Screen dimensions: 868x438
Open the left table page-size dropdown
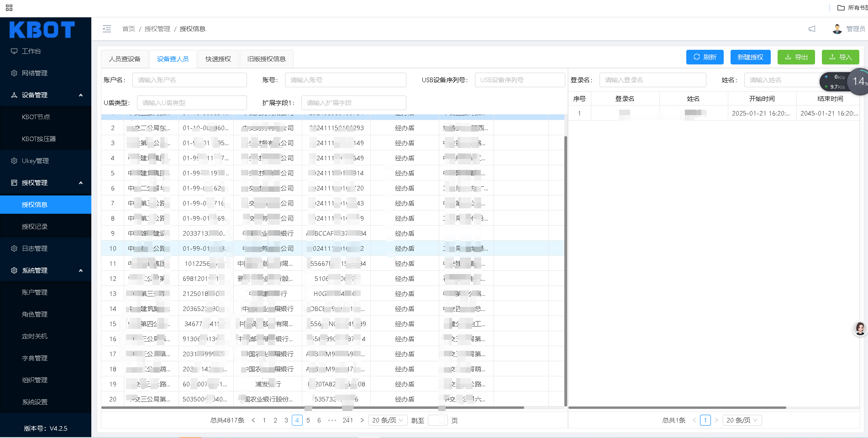coord(388,420)
